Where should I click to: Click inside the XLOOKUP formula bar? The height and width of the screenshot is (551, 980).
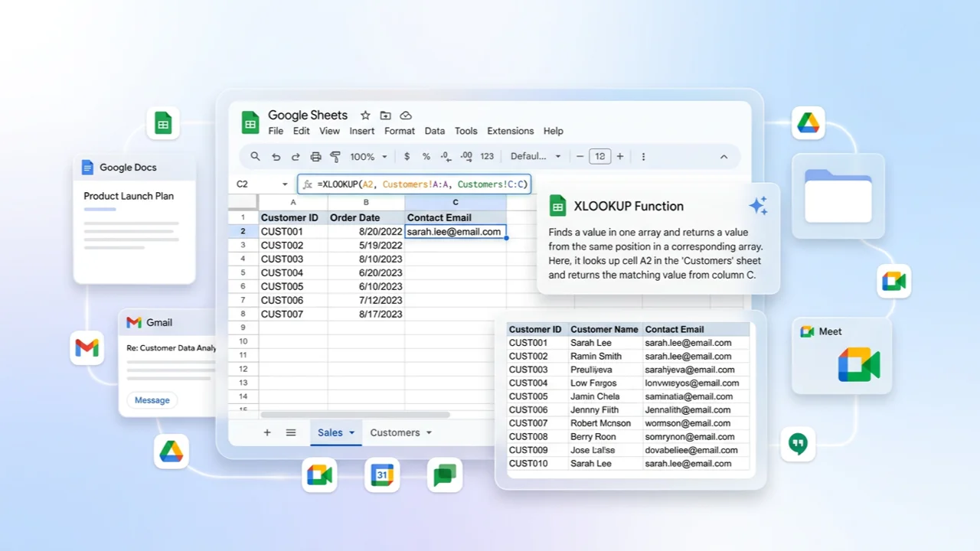click(x=413, y=184)
